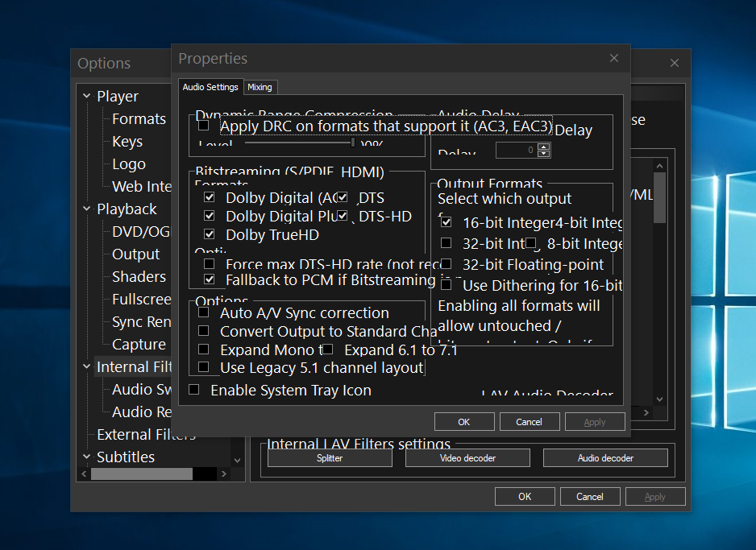Check Apply DRC on supported formats
This screenshot has width=756, height=550.
(x=203, y=125)
